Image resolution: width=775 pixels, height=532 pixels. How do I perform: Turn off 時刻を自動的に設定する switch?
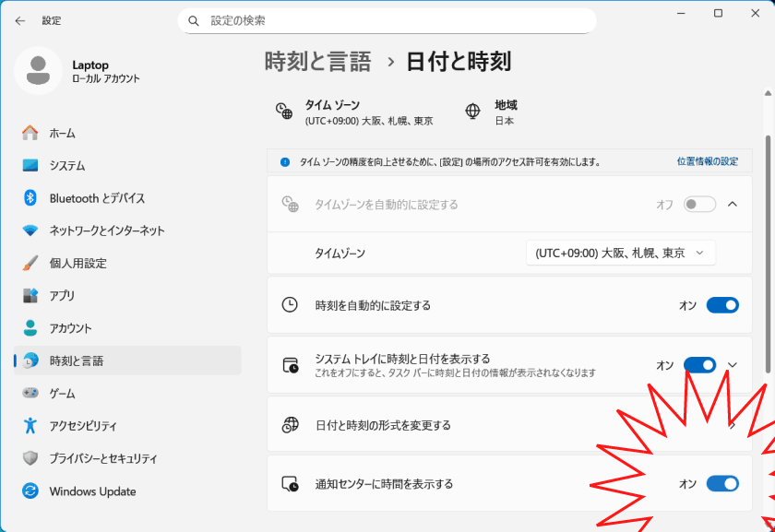pyautogui.click(x=722, y=305)
